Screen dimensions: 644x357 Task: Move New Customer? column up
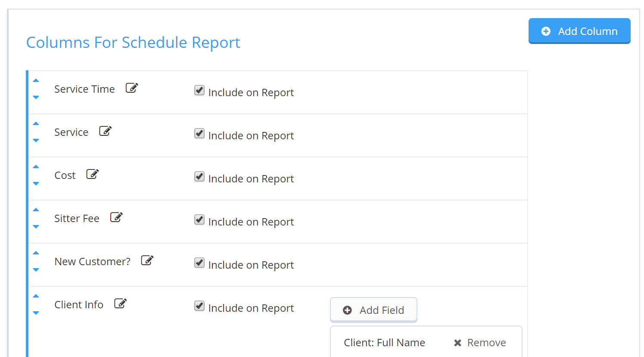point(36,253)
